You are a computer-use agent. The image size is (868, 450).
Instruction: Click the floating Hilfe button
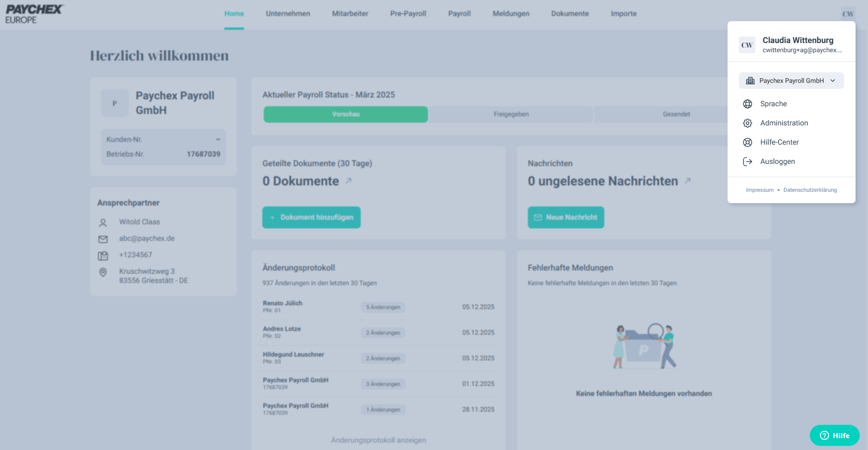coord(834,435)
